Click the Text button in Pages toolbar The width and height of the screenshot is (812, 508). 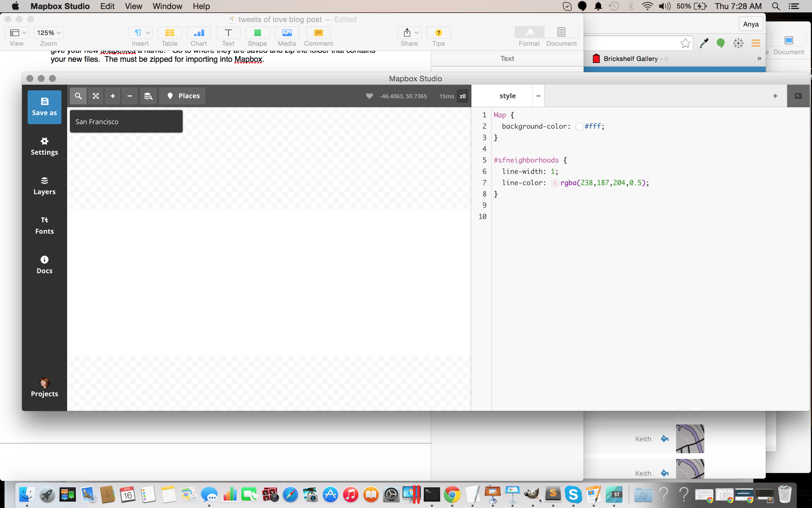coord(228,33)
